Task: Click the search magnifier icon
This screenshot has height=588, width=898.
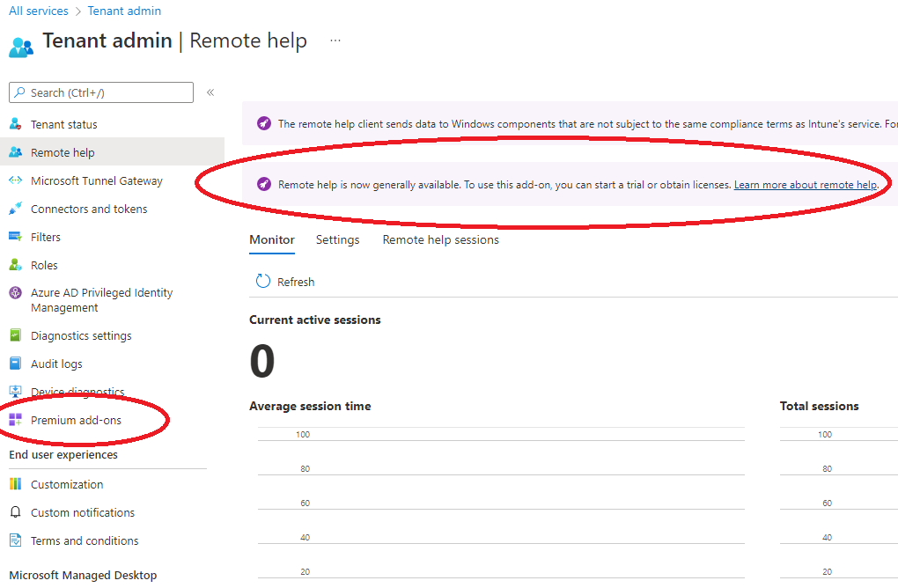Action: (20, 92)
